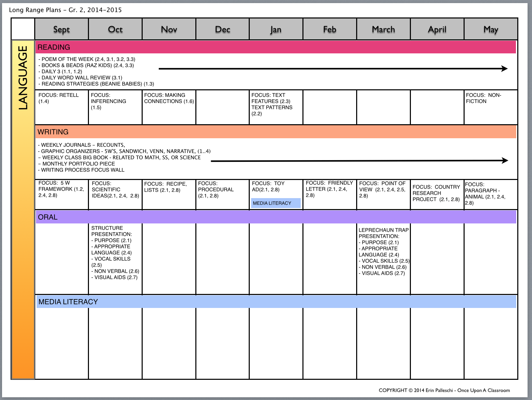Select the March month header
The height and width of the screenshot is (400, 532).
pos(383,29)
